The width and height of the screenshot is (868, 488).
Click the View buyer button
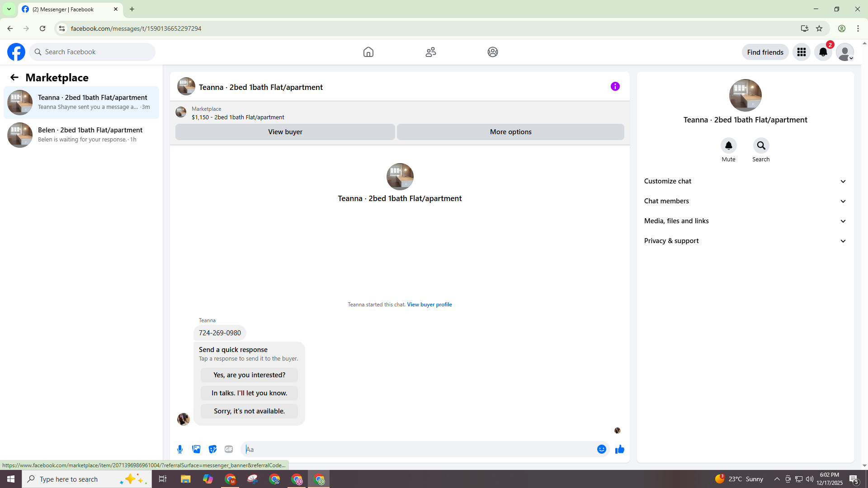click(285, 132)
